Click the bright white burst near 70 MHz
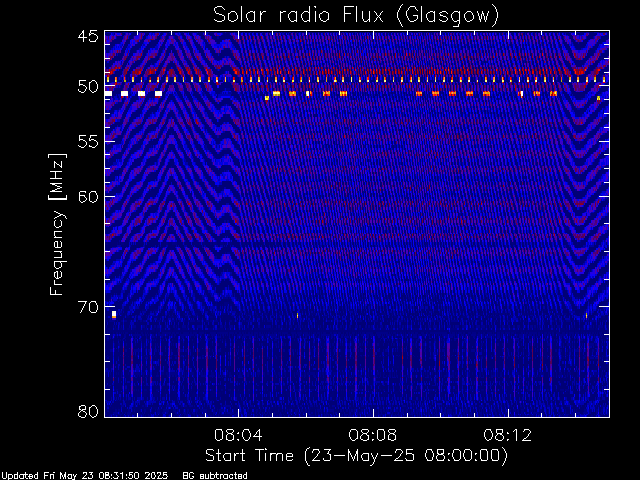Screen dimensions: 640x480 pyautogui.click(x=114, y=314)
